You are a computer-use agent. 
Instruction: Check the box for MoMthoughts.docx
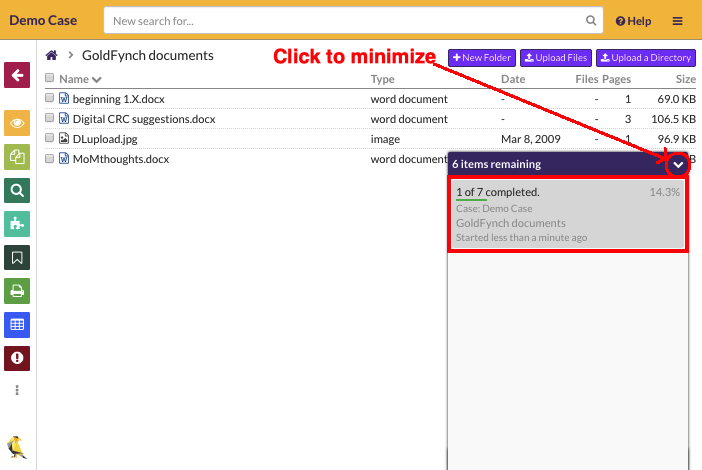50,158
